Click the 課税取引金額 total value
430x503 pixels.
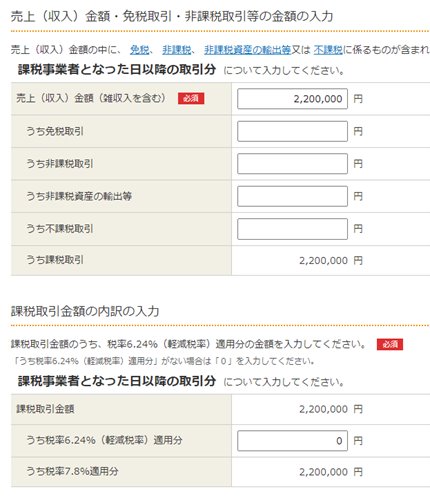323,409
